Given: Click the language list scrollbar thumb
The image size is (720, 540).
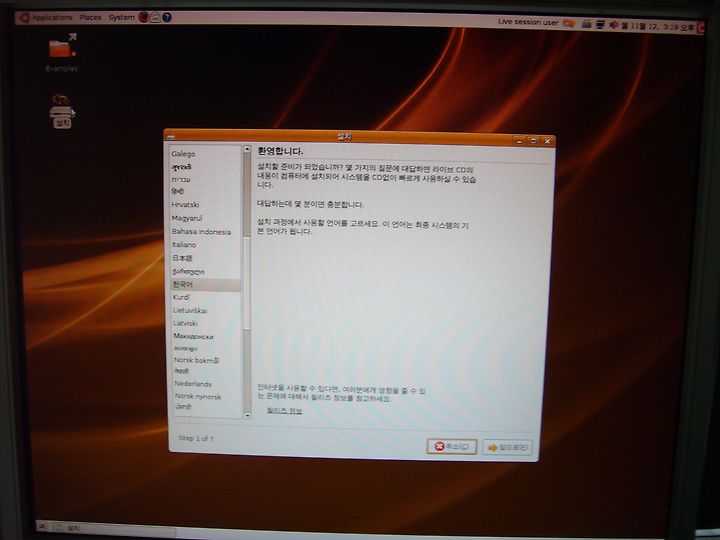Looking at the screenshot, I should pos(247,283).
